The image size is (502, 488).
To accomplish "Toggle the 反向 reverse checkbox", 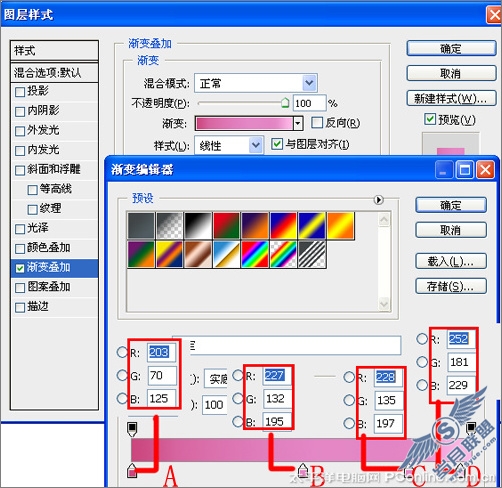I will point(317,122).
